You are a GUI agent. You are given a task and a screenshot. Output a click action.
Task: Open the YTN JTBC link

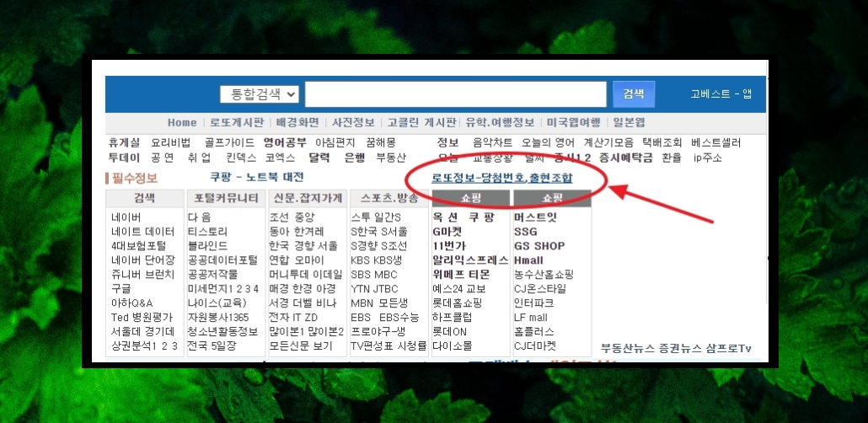374,289
